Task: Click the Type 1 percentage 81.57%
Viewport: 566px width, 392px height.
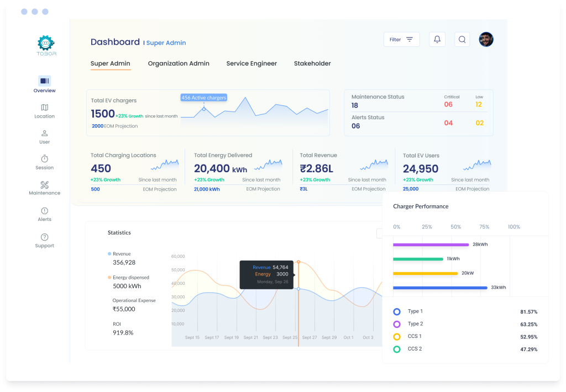Action: click(529, 312)
